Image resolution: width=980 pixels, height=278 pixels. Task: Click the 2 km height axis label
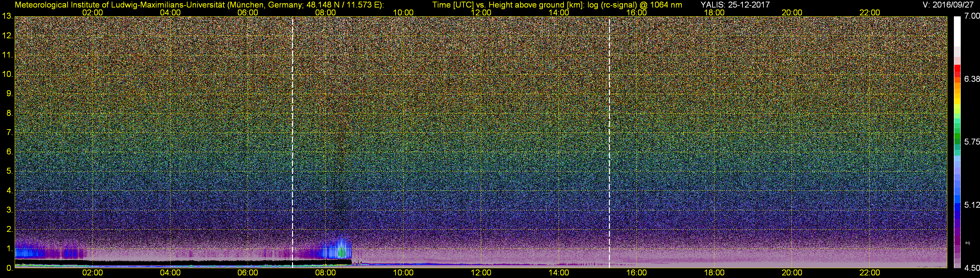click(9, 229)
